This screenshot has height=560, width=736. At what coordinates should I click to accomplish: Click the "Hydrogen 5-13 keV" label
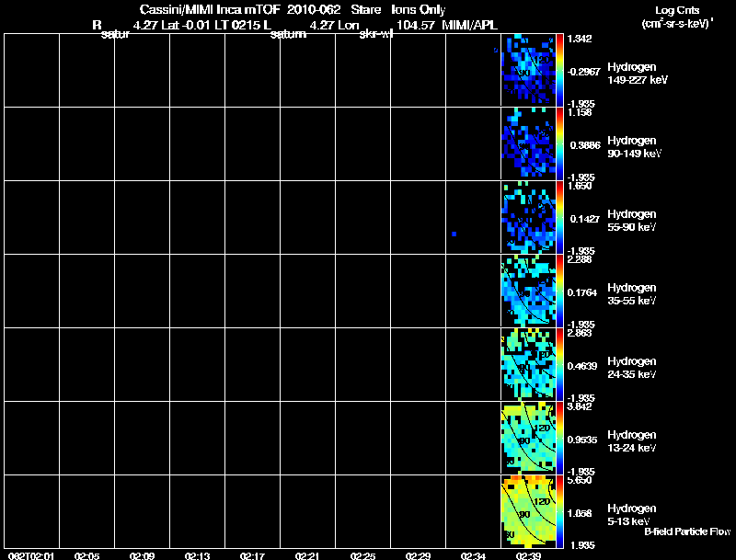pos(632,515)
